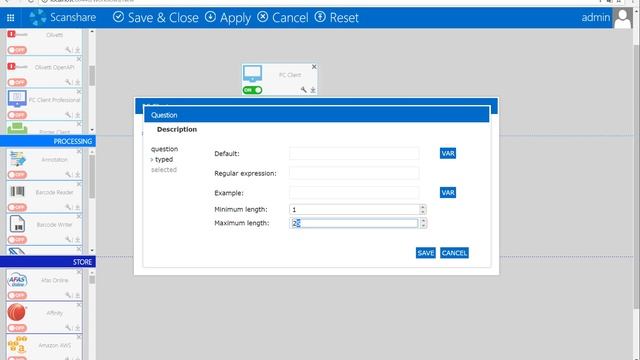Click the processing panel scrollbar thumb

92,177
